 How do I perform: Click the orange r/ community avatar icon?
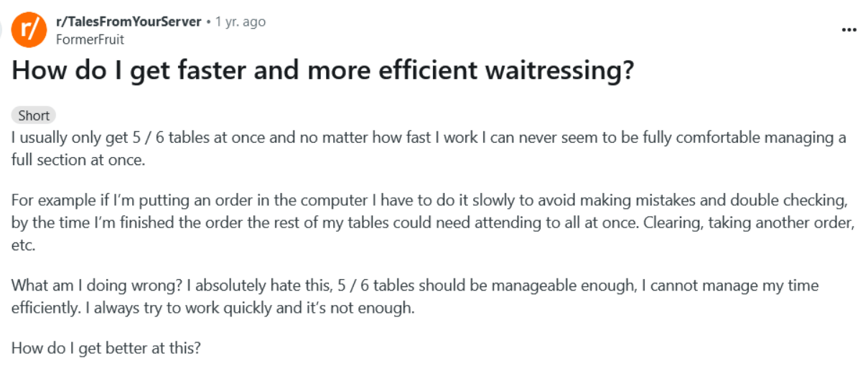coord(29,29)
